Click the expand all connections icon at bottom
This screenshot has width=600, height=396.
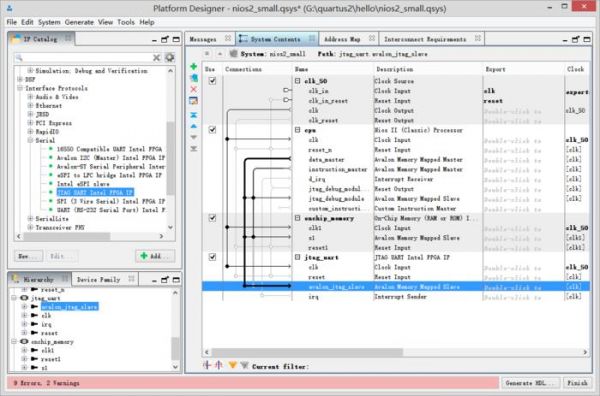207,366
